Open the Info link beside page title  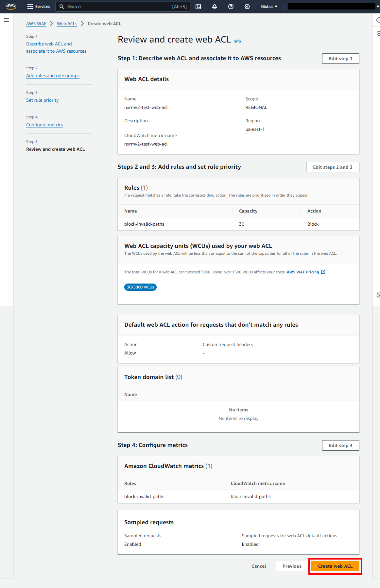(237, 41)
